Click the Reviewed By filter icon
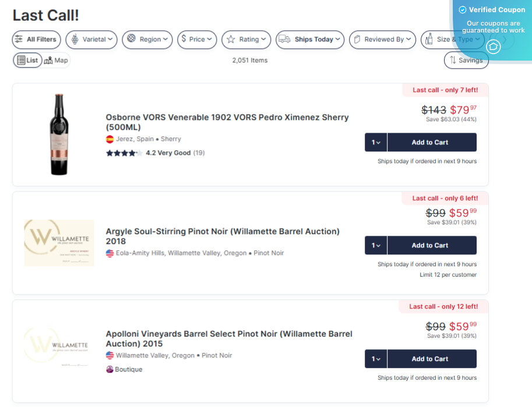This screenshot has width=532, height=407. [358, 40]
